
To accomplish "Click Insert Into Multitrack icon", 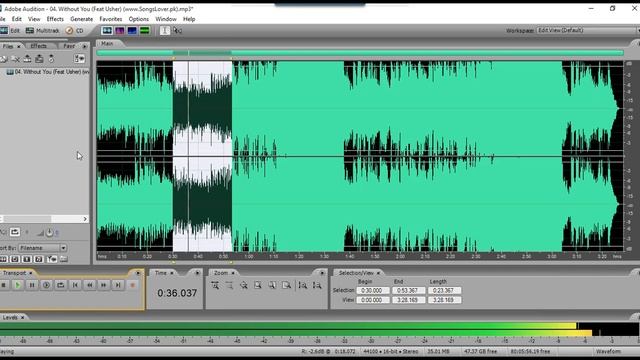I will point(27,59).
